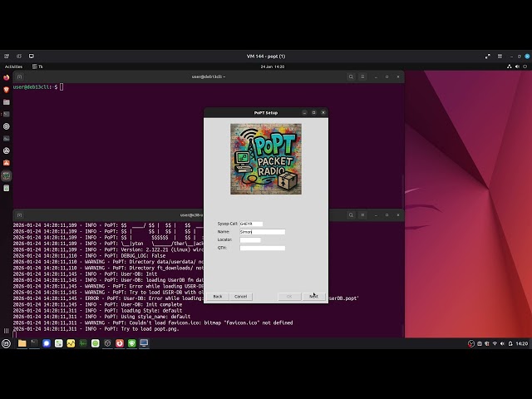532x399 pixels.
Task: Click log line 'Try to load popt.png.'
Action: pyautogui.click(x=96, y=329)
